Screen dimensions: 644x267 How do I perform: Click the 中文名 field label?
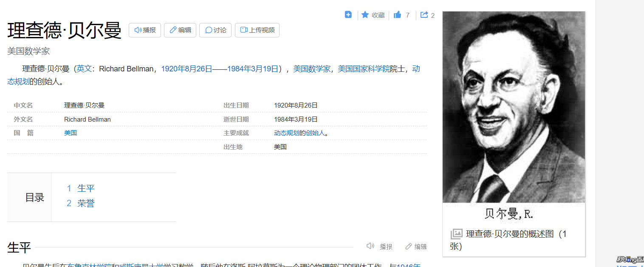[23, 105]
